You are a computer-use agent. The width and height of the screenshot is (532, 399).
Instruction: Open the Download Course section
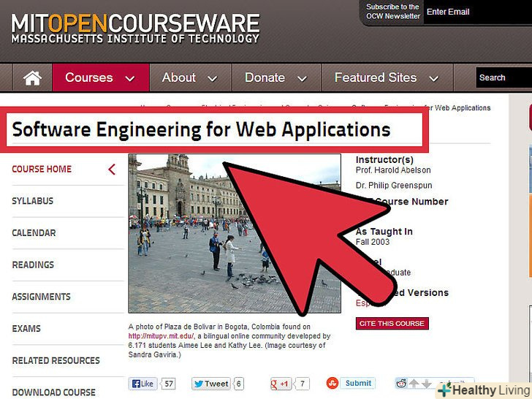(53, 392)
